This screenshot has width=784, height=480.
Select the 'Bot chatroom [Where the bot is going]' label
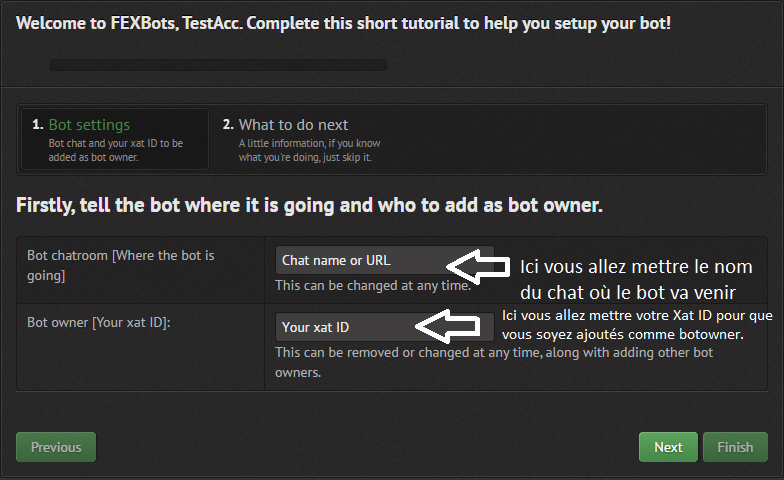coord(120,266)
